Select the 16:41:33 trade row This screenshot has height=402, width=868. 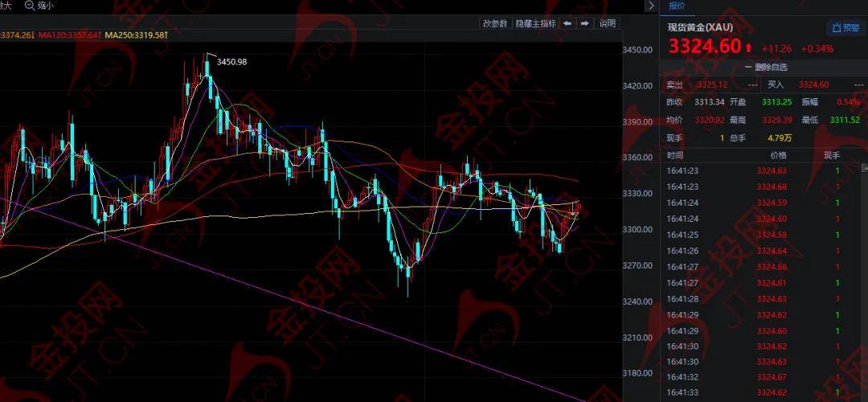coord(764,392)
